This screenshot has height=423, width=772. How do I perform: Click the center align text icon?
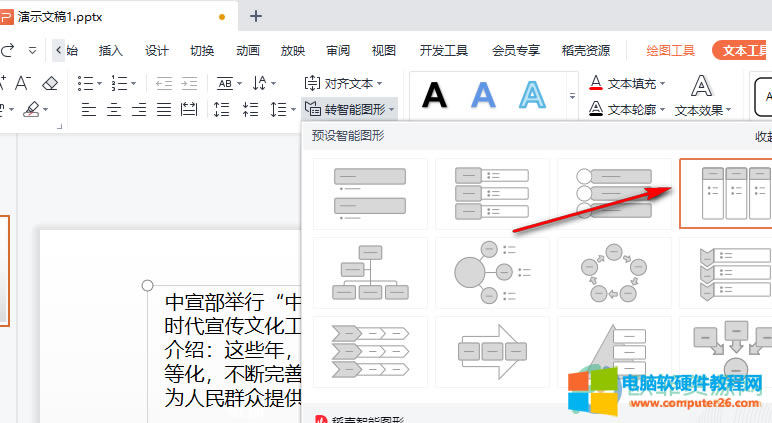pos(115,109)
